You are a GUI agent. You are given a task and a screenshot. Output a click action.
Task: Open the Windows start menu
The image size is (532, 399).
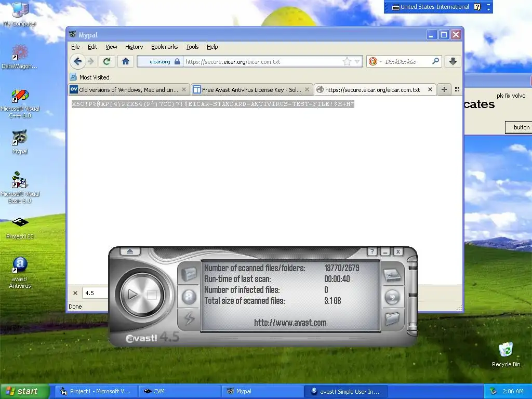click(x=24, y=391)
